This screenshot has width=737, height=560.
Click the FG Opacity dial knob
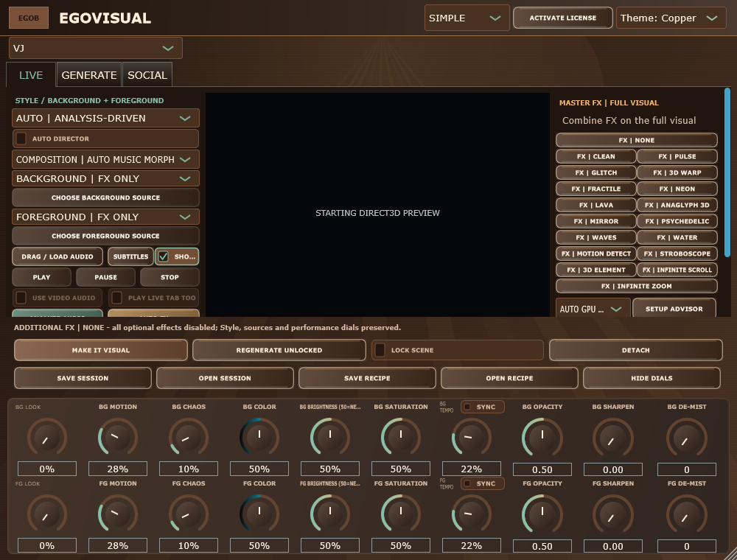tap(542, 514)
